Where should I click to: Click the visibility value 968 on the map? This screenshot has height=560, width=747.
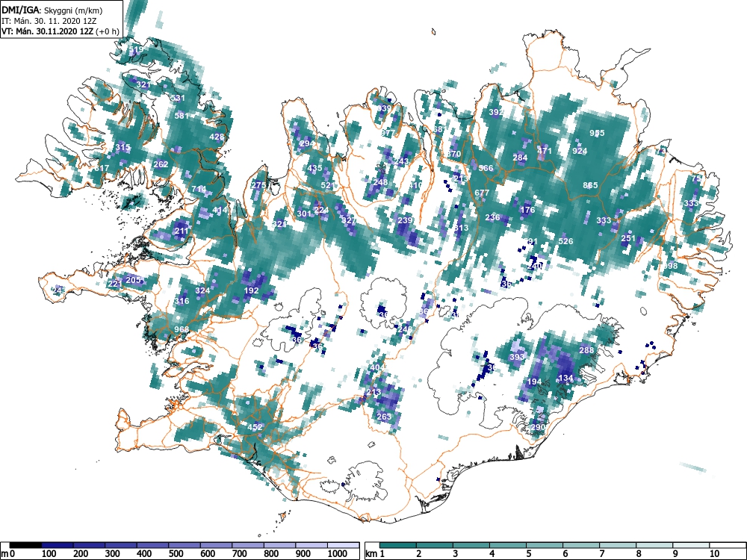coord(182,329)
